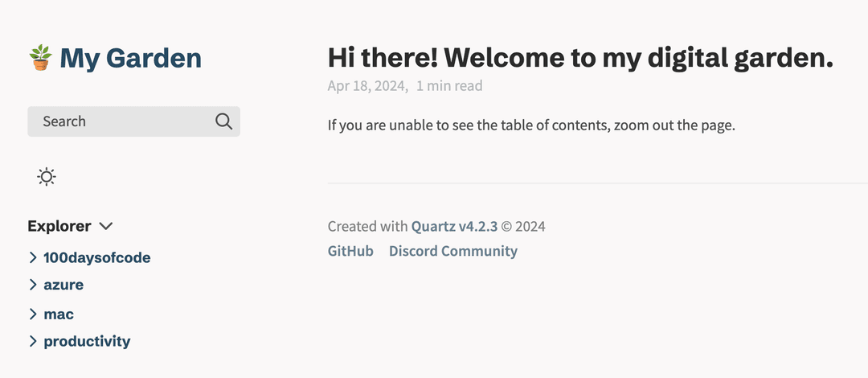Viewport: 868px width, 378px height.
Task: Click the magnifying glass search icon
Action: pos(223,121)
